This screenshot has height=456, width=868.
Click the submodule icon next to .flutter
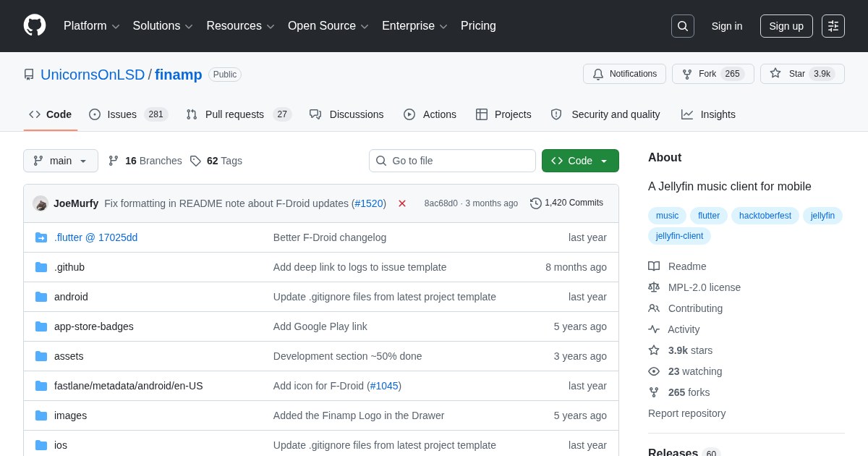click(41, 237)
